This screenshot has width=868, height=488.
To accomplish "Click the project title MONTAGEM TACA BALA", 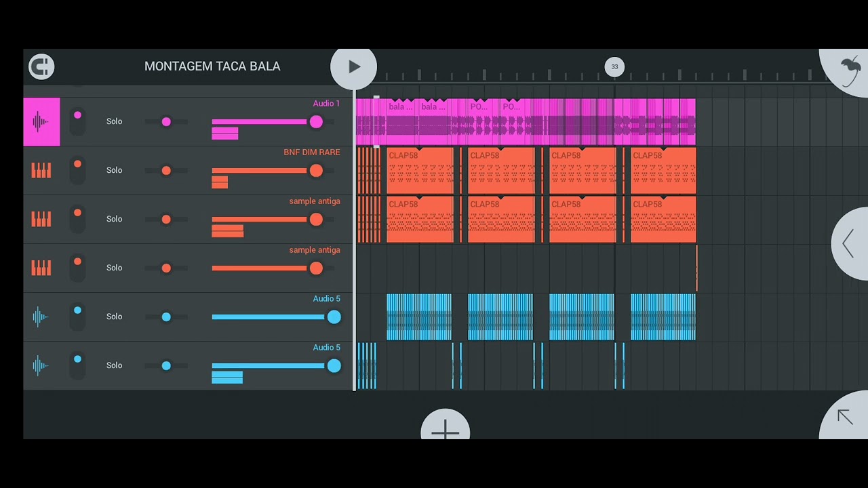I will [x=212, y=66].
